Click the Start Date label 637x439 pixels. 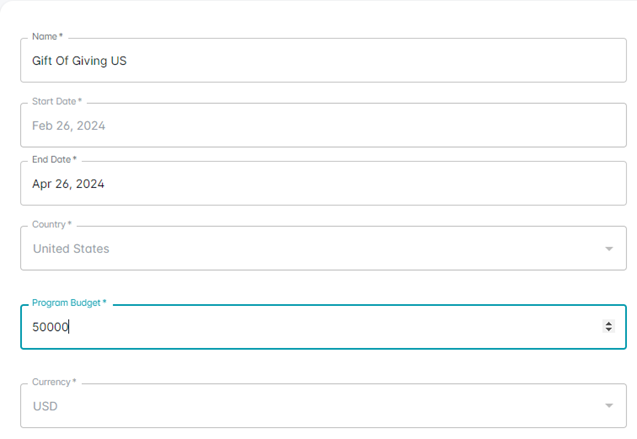click(x=57, y=101)
